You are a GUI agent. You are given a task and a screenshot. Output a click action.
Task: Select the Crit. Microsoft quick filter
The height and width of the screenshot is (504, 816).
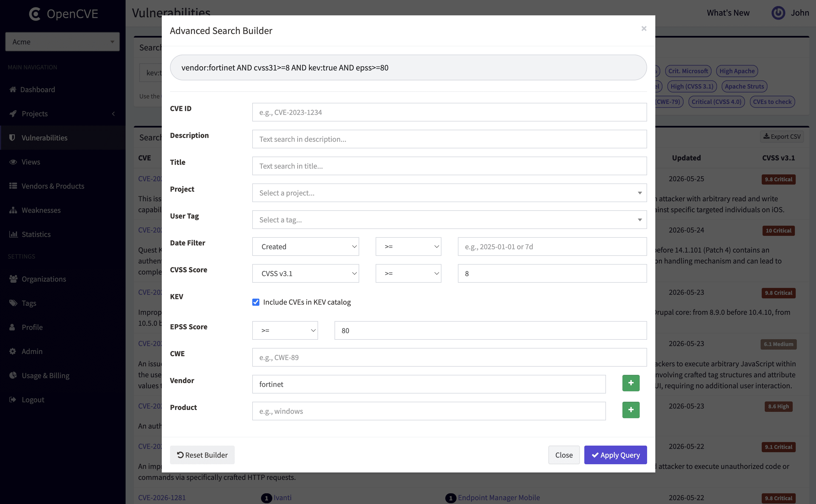(688, 71)
